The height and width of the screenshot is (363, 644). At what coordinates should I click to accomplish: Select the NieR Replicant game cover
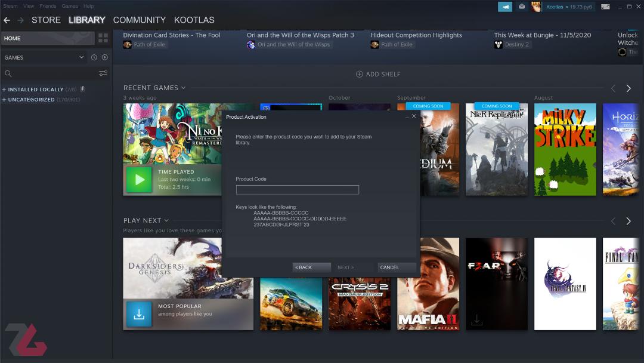pyautogui.click(x=497, y=150)
